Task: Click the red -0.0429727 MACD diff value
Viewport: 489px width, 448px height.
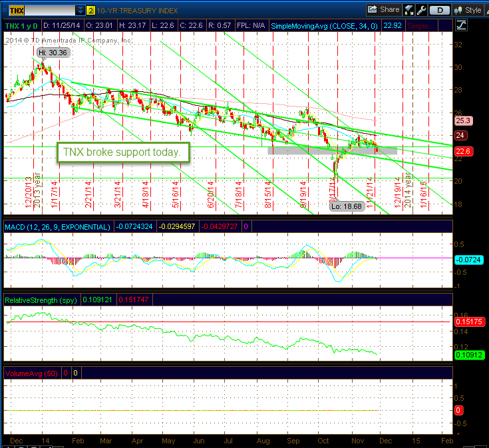Action: point(220,226)
